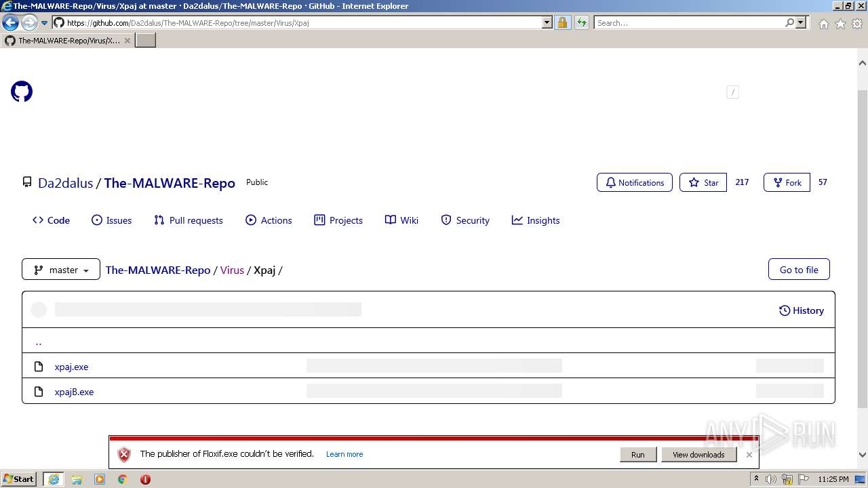The height and width of the screenshot is (488, 868).
Task: Star the repository
Action: tap(703, 182)
